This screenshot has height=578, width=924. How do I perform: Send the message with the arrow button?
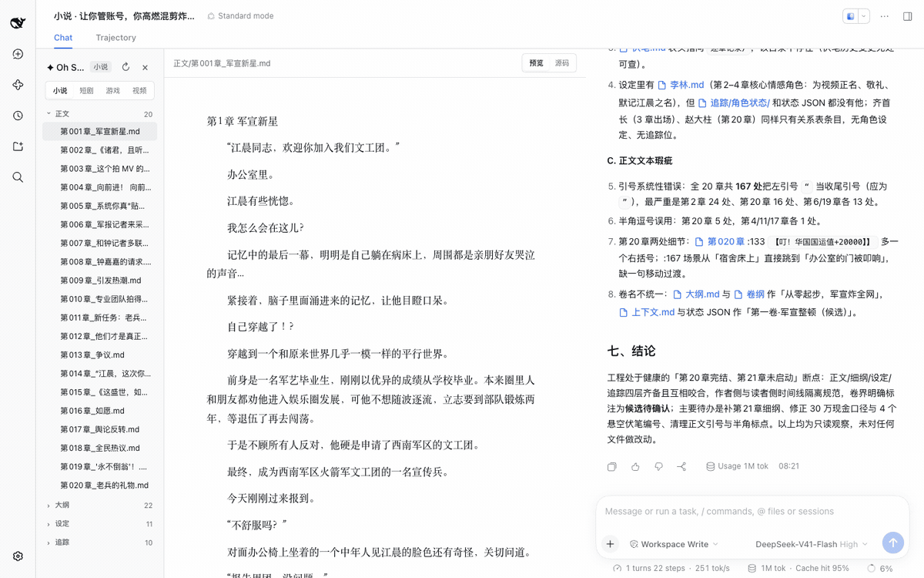(892, 543)
